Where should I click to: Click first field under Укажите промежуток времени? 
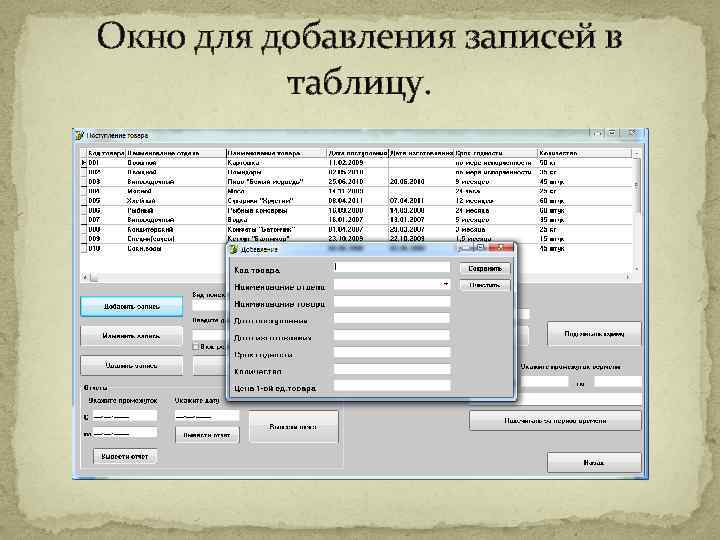[x=545, y=382]
